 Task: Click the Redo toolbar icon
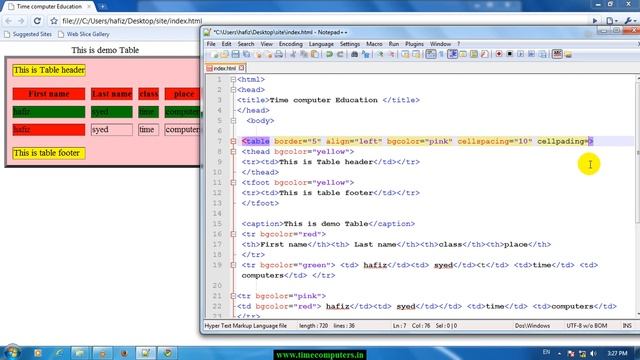pos(340,54)
